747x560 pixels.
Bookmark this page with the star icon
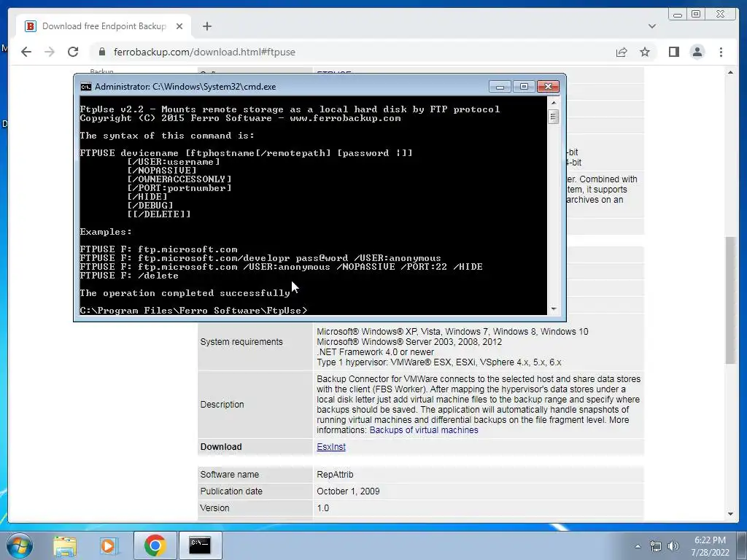[645, 52]
